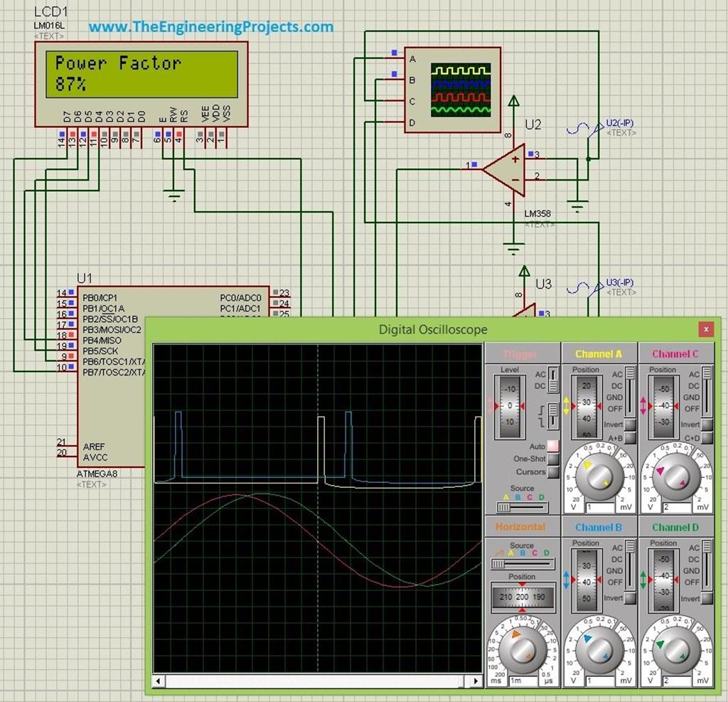Enable Invert on Channel D
Image resolution: width=728 pixels, height=702 pixels.
pos(706,598)
